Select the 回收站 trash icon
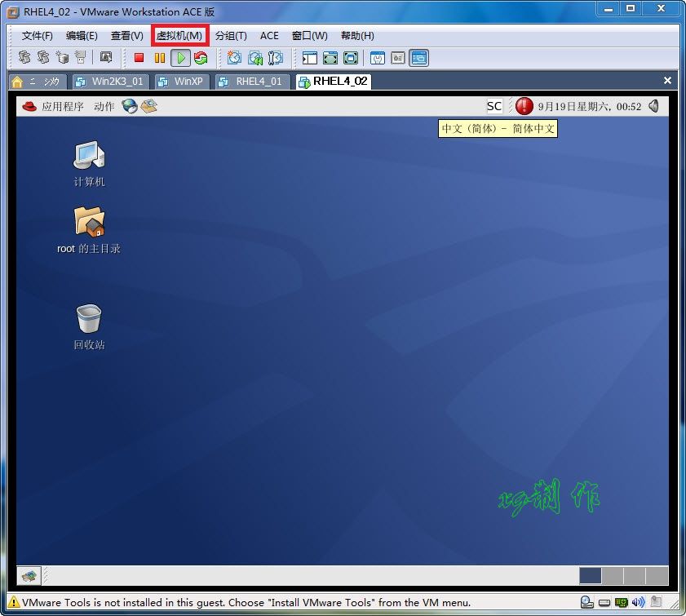 coord(89,327)
